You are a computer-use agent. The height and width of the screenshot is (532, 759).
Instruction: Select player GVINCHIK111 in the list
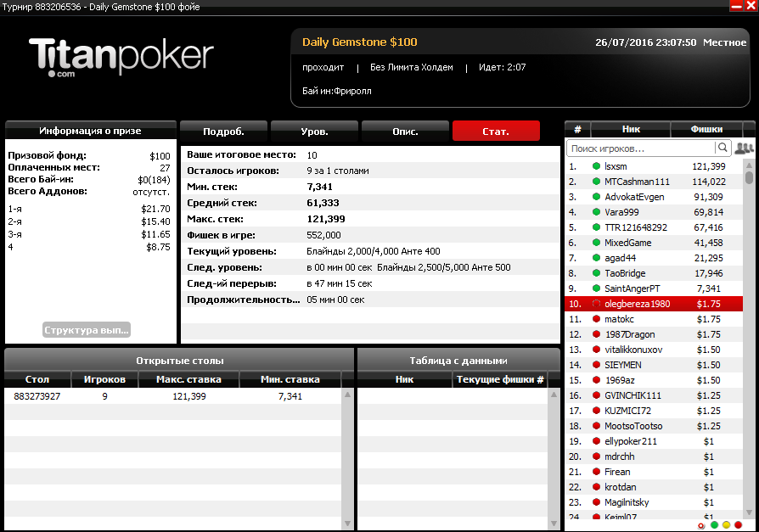(654, 395)
